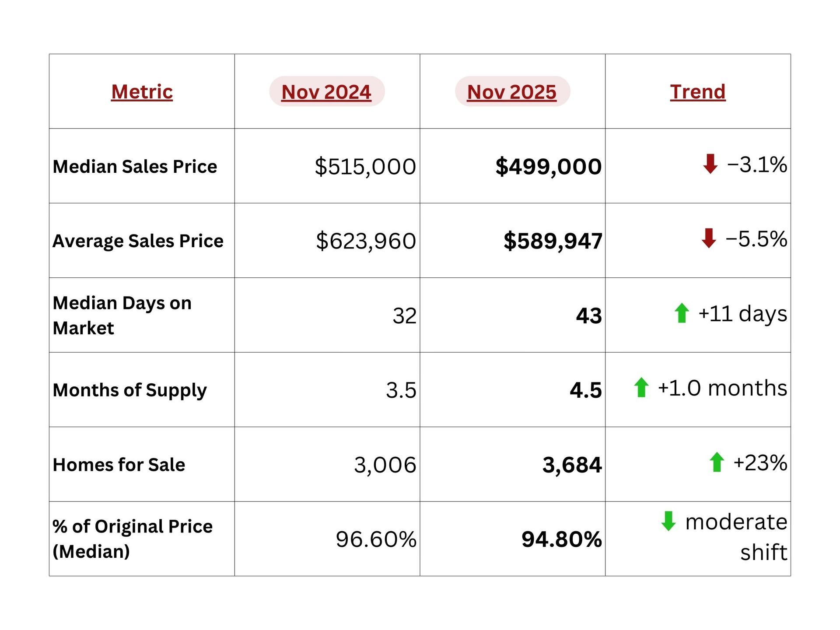Click the Trend column header
840x630 pixels.
[697, 92]
